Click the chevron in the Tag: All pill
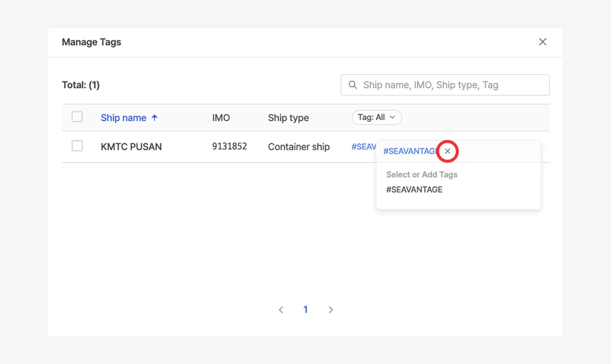The height and width of the screenshot is (364, 611). 393,117
